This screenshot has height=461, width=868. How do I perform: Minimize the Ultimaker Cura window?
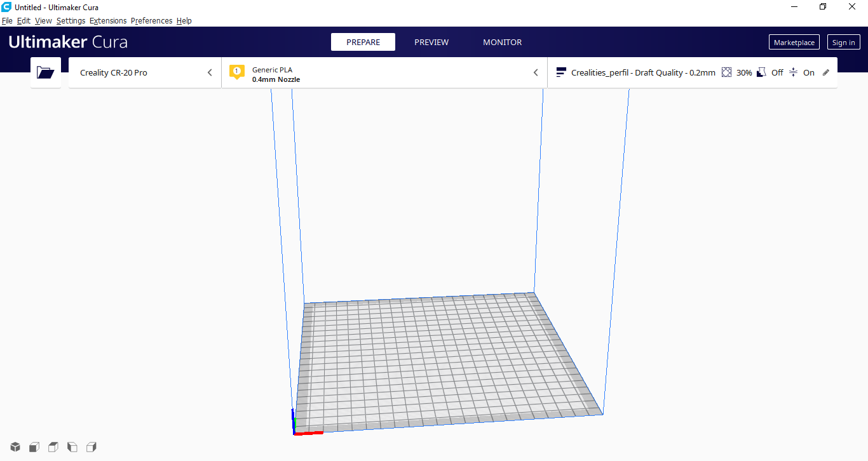pos(794,7)
